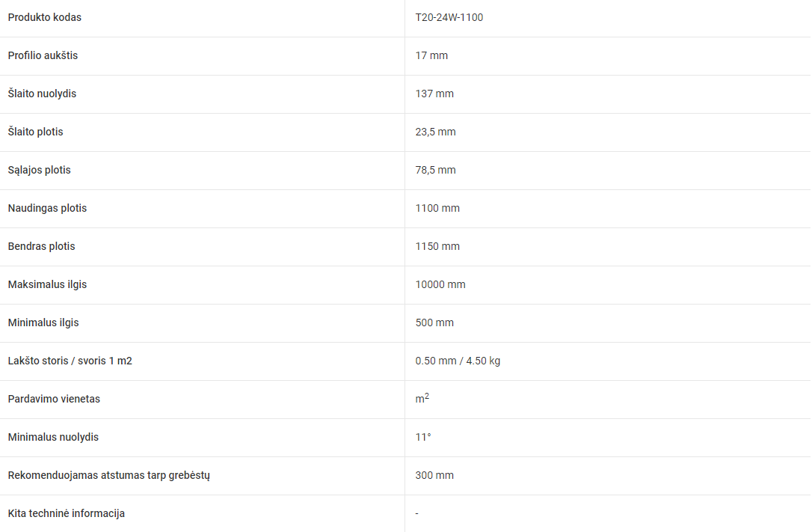The image size is (812, 532).
Task: Select the 1100 mm useful width value
Action: [437, 208]
